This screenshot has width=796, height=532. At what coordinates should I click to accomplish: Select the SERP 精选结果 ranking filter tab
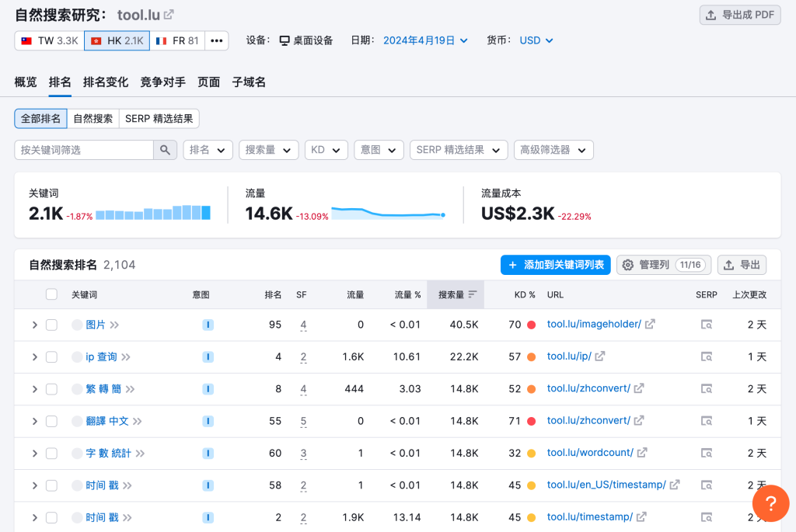[x=159, y=119]
